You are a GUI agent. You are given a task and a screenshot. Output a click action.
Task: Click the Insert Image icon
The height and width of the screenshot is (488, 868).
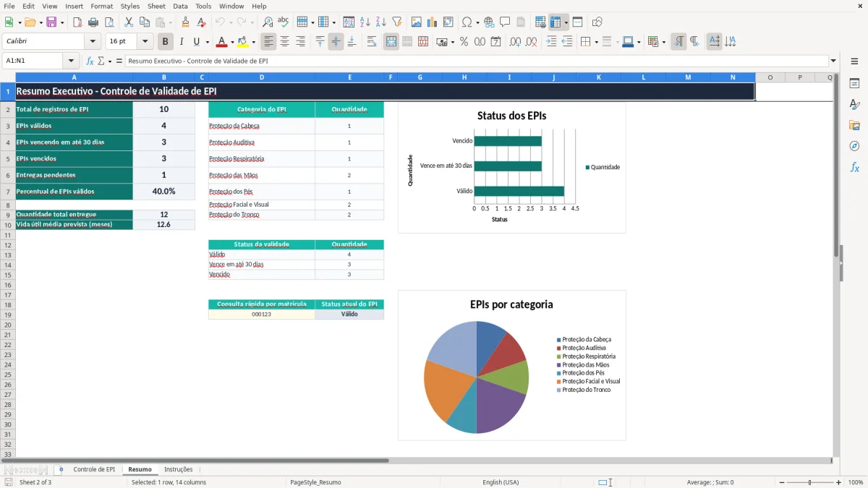[417, 22]
